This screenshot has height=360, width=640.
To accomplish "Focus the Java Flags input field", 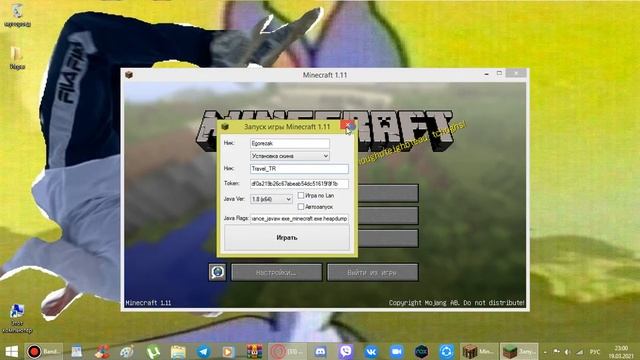I will pos(299,219).
